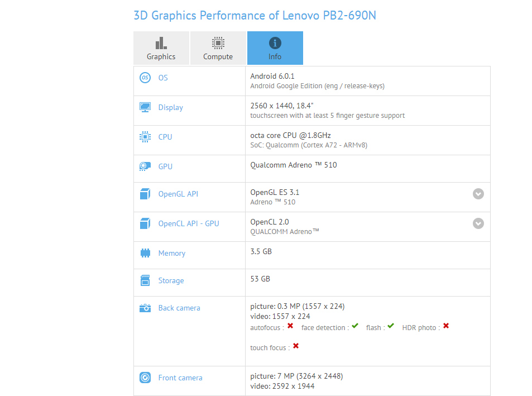This screenshot has height=396, width=532.
Task: Click the QUALCOMM Adreno subtext
Action: pyautogui.click(x=285, y=231)
